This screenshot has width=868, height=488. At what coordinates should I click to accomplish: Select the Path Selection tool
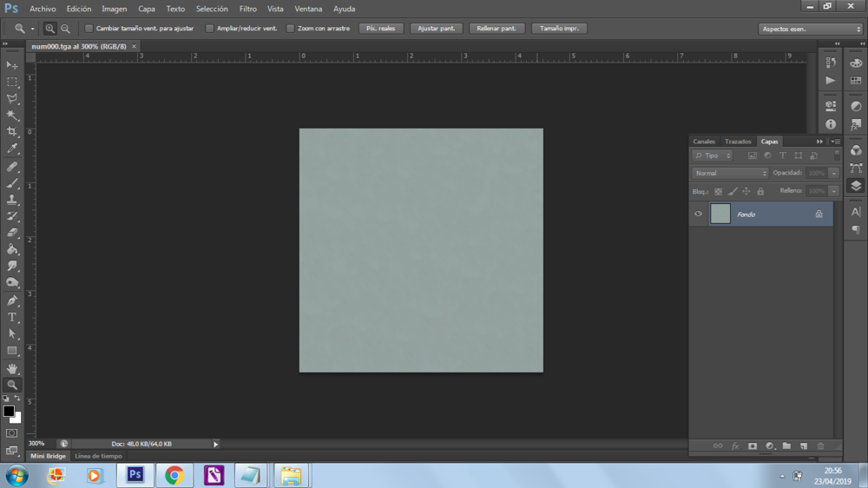pos(12,334)
